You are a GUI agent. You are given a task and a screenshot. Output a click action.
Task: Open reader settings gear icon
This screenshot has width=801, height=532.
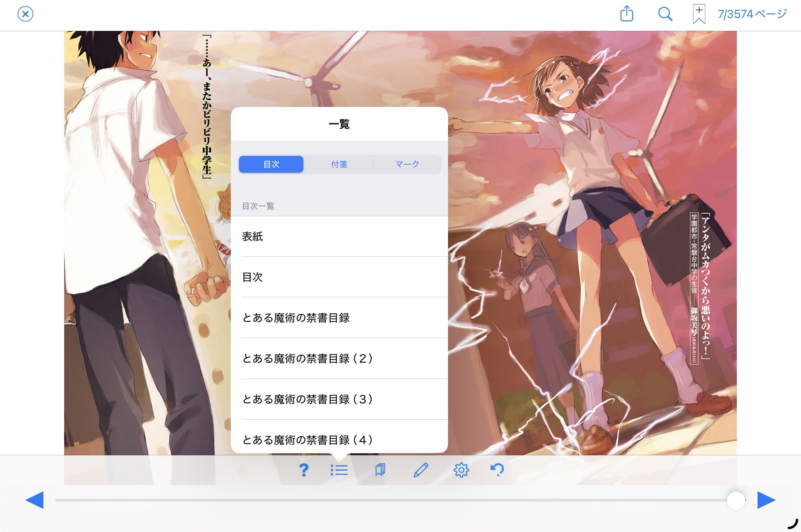(461, 470)
